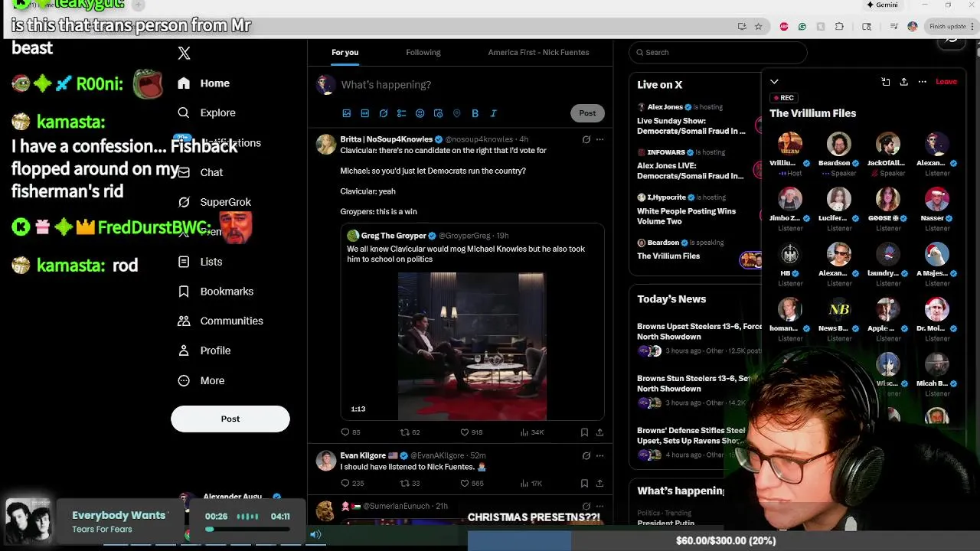Reply to Evan Kilgore's post
Viewport: 980px width, 551px height.
pos(352,484)
